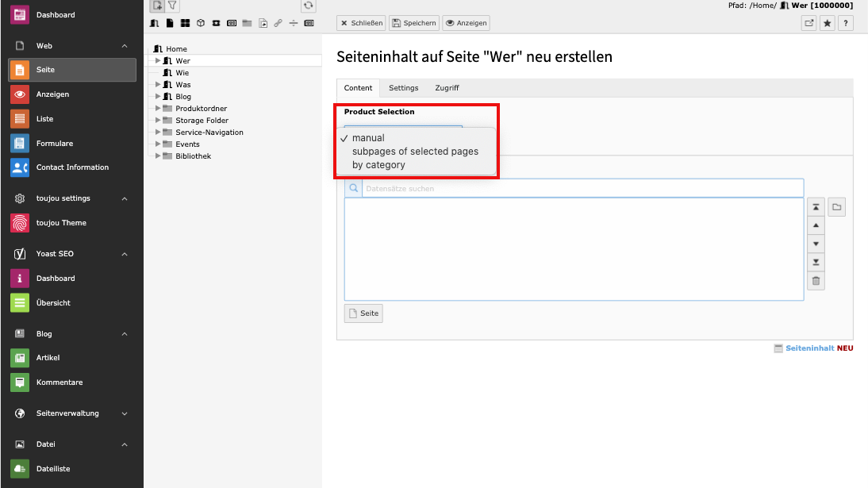Image resolution: width=868 pixels, height=488 pixels.
Task: Open the toujou Theme module
Action: [61, 223]
